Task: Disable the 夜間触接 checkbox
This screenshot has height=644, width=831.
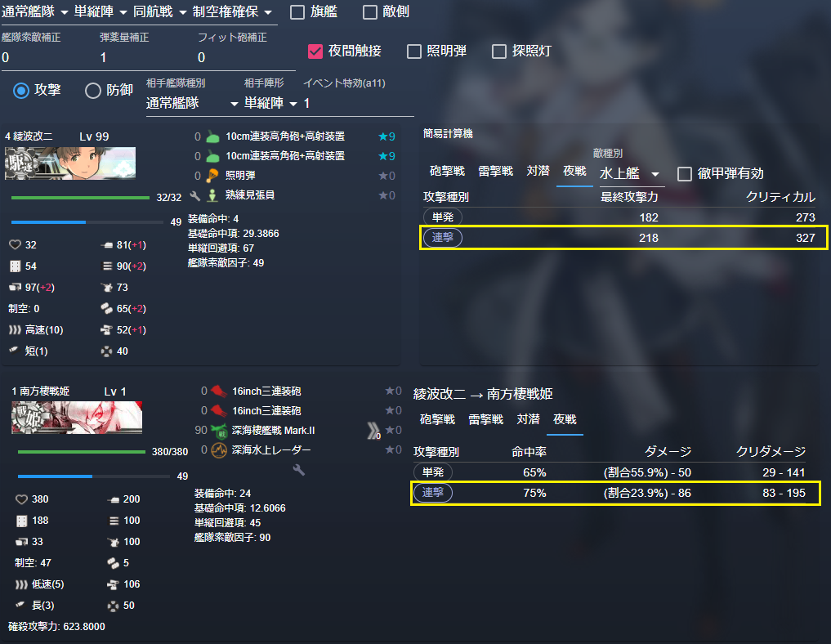Action: (315, 51)
